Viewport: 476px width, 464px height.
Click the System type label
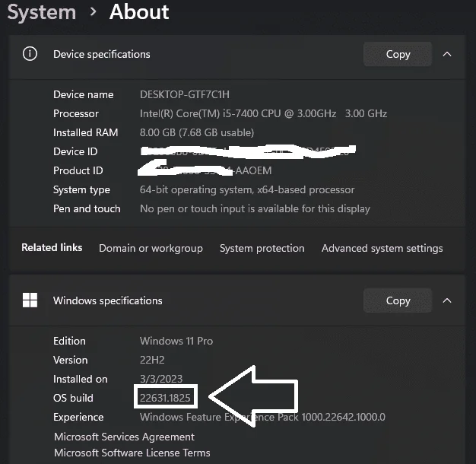(81, 190)
